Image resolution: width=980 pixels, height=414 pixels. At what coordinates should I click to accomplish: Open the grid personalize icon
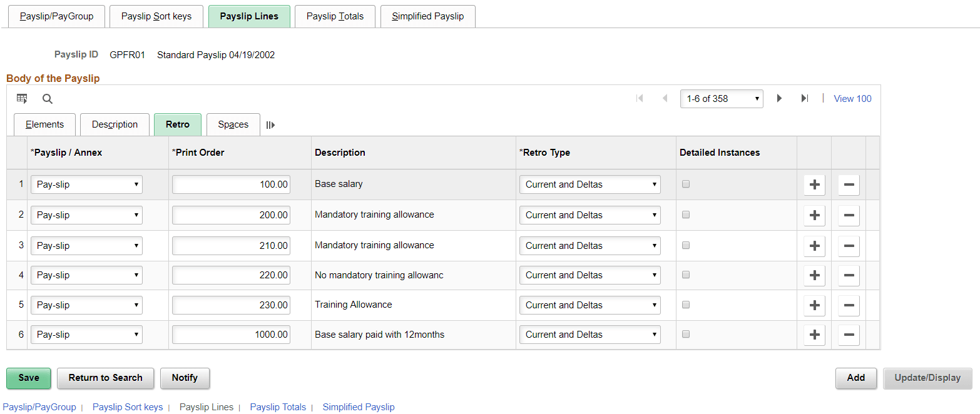[22, 99]
